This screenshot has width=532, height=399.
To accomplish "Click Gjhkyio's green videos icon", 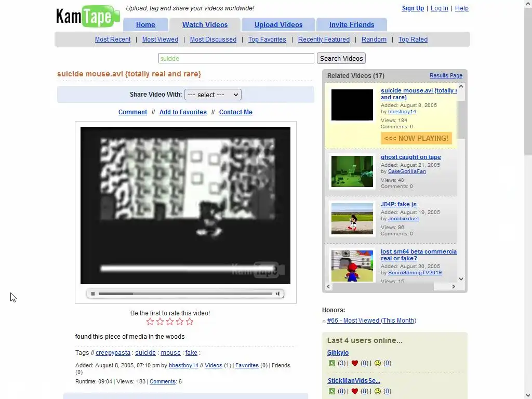I will point(332,363).
